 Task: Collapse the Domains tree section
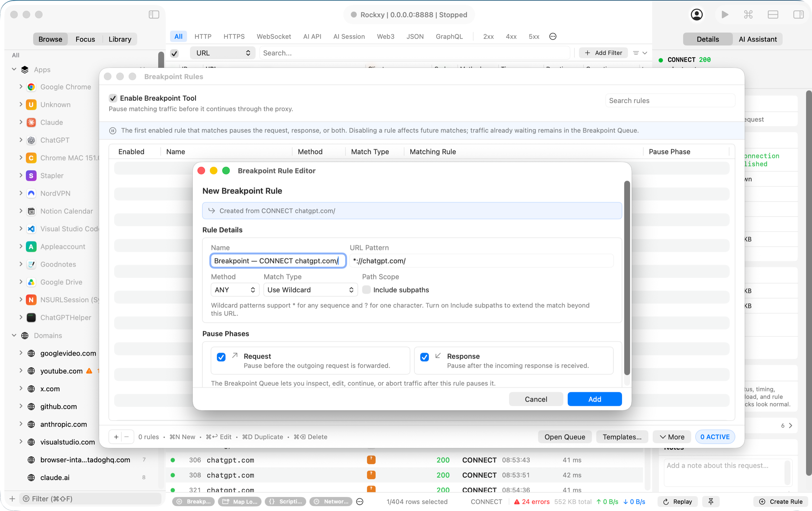click(14, 335)
